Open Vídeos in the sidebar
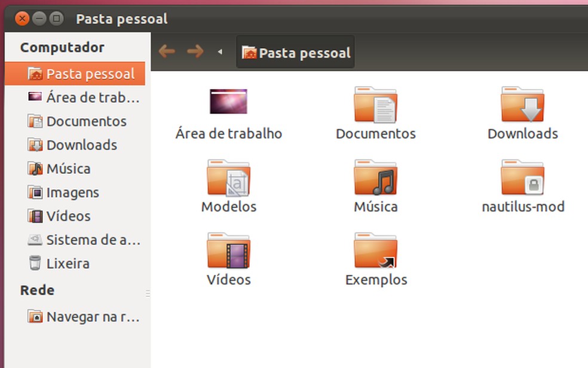 (75, 216)
